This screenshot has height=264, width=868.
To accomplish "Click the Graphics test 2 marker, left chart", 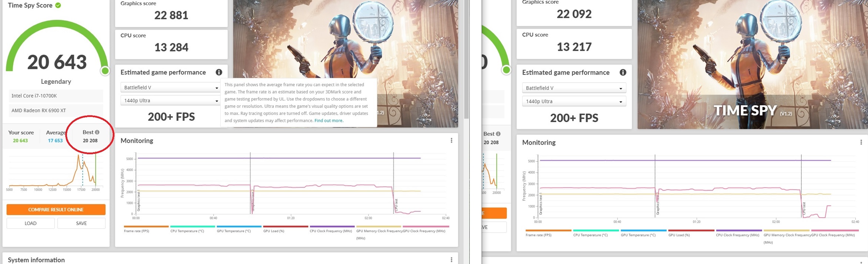I will [253, 201].
